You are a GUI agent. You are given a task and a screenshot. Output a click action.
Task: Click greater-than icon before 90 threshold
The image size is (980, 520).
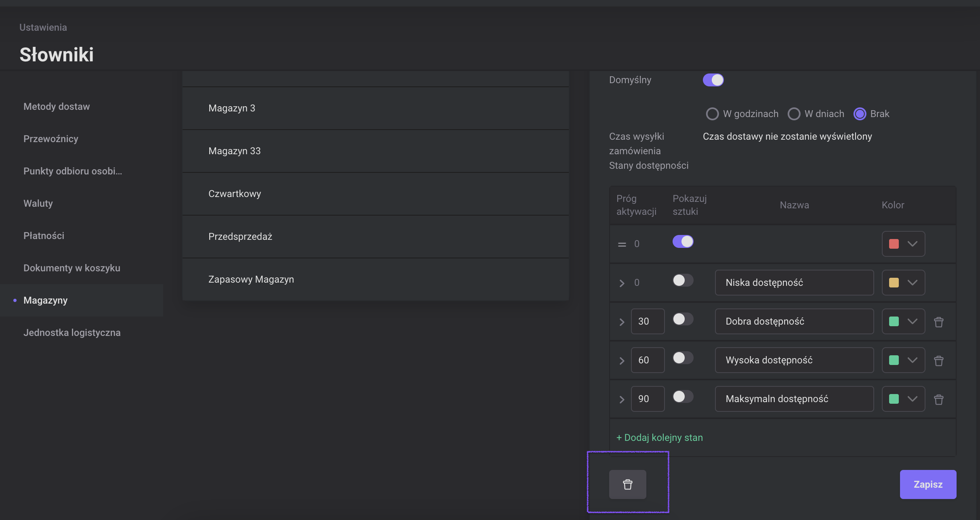pos(622,399)
